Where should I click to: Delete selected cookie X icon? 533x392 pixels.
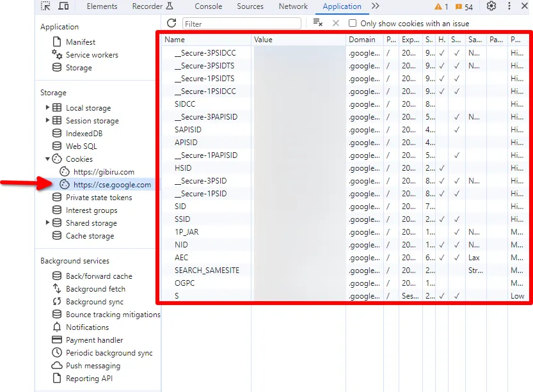336,23
